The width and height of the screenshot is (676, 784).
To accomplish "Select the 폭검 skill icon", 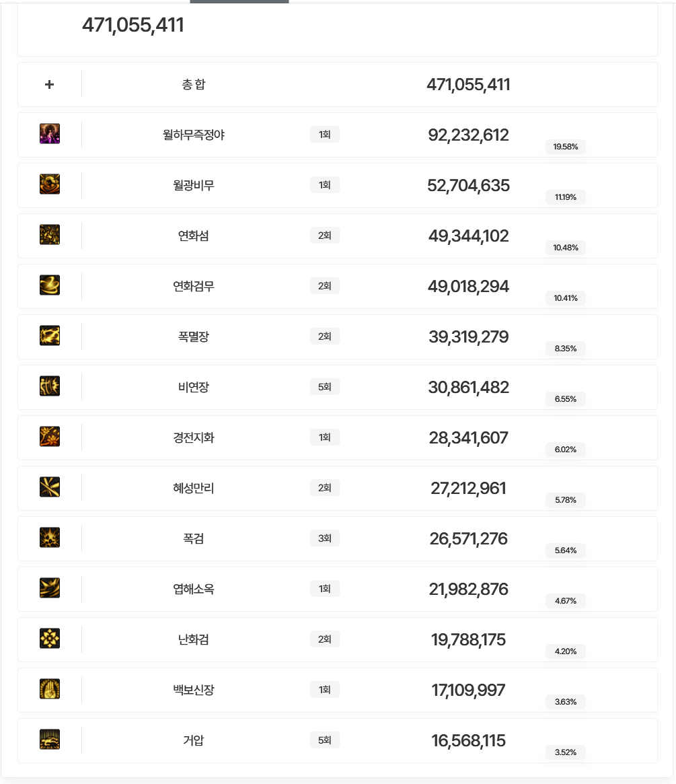I will [50, 538].
